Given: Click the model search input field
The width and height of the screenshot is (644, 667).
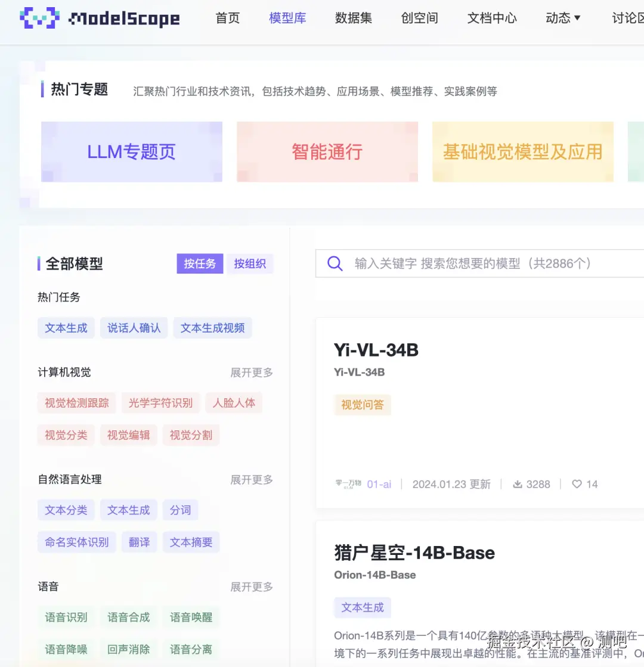Looking at the screenshot, I should (479, 263).
